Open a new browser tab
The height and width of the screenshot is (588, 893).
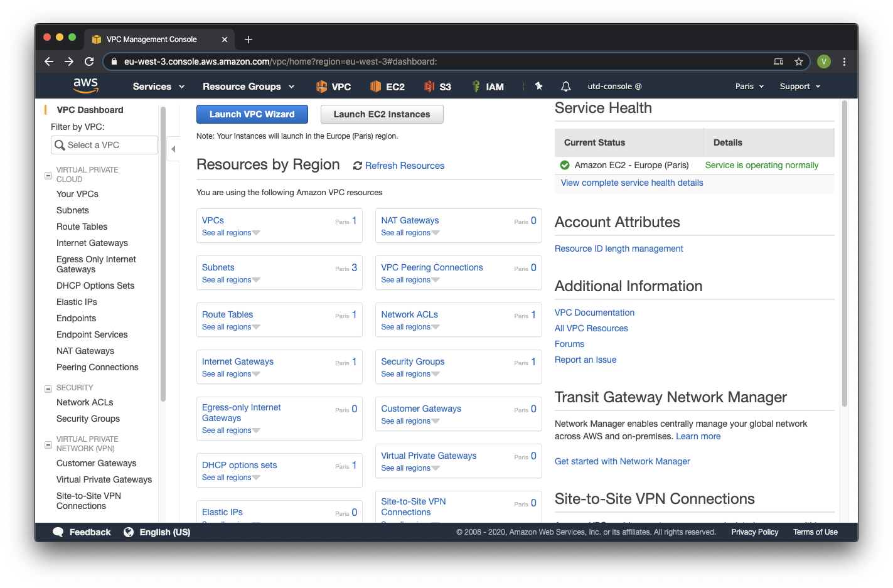click(249, 40)
